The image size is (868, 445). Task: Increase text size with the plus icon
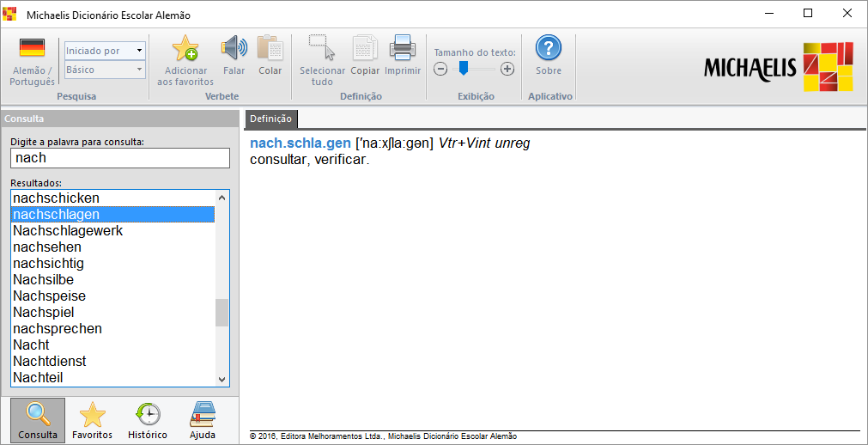coord(507,70)
